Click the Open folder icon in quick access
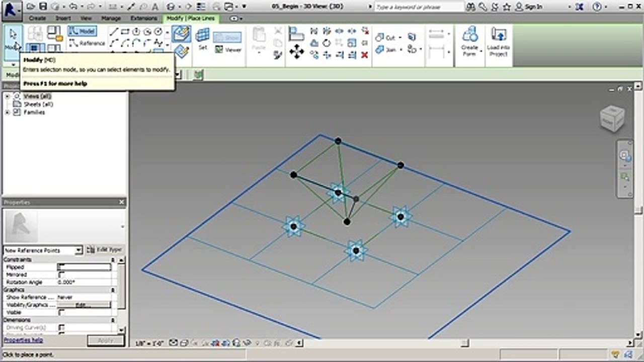The width and height of the screenshot is (644, 362). 32,7
